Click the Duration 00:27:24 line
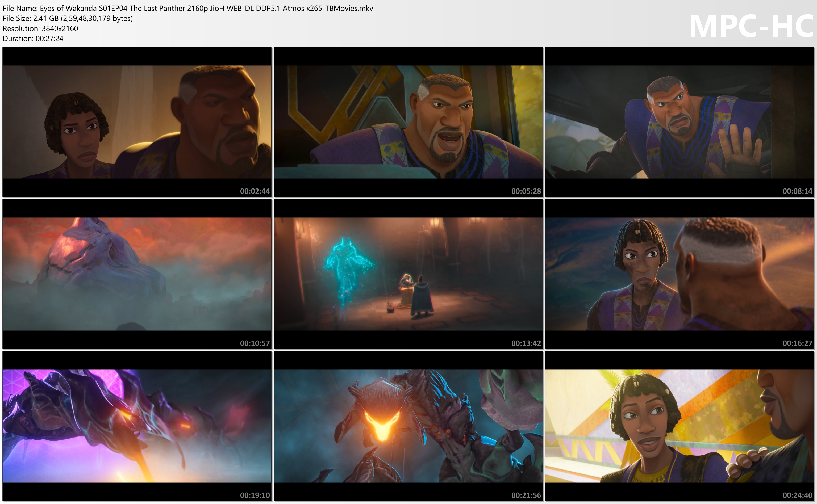Image resolution: width=817 pixels, height=504 pixels. (33, 39)
